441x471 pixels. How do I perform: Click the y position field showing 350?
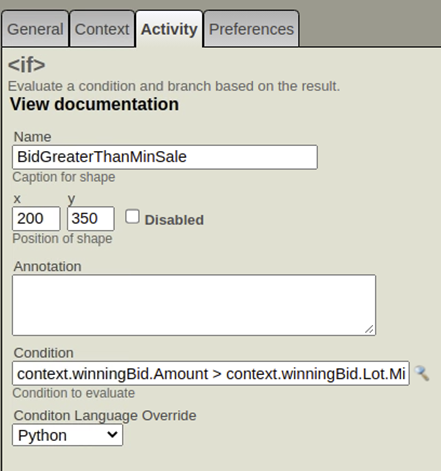pyautogui.click(x=91, y=219)
